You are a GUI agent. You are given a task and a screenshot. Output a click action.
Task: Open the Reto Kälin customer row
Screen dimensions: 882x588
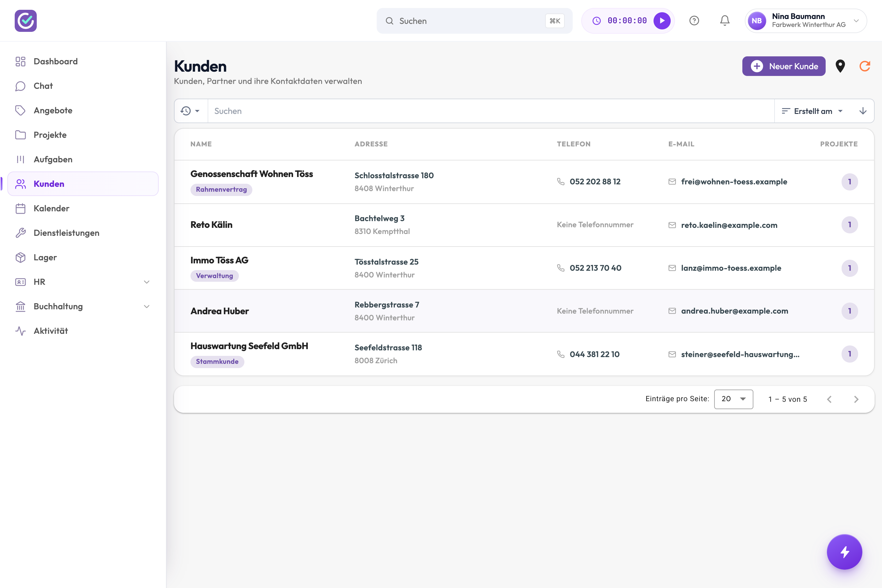524,225
